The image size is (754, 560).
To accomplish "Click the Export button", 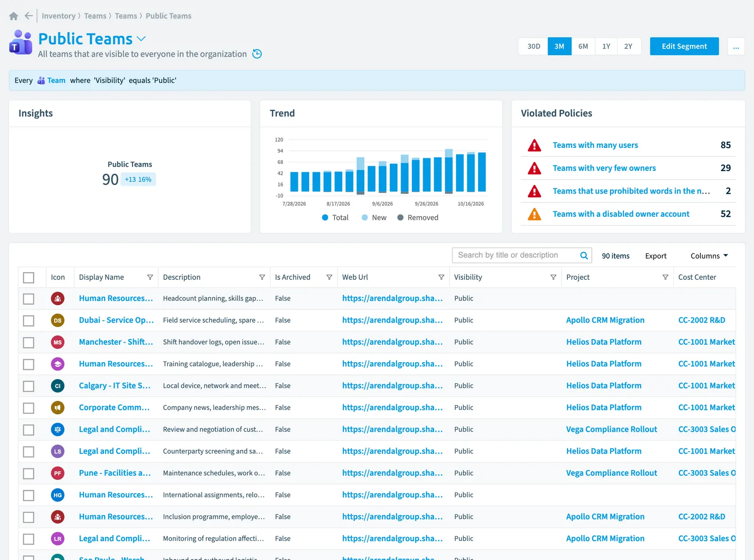I will click(x=656, y=256).
